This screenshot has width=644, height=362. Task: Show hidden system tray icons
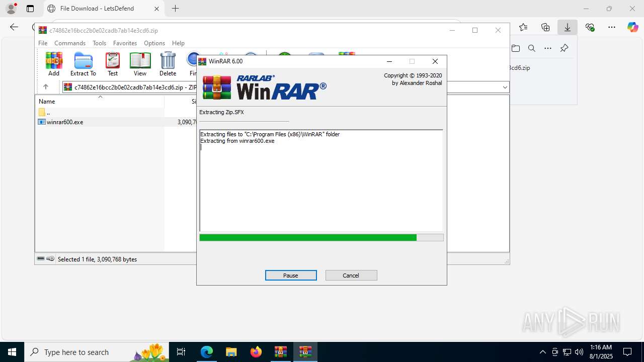(542, 352)
